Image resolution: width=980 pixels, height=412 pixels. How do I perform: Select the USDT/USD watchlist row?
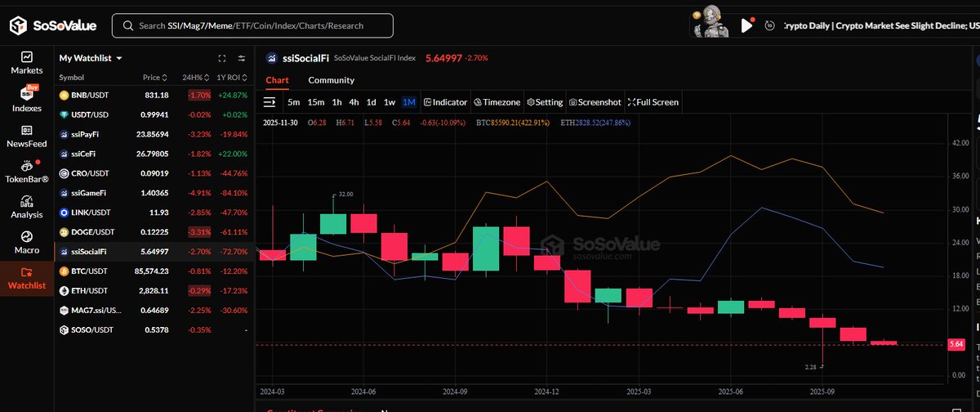(x=153, y=115)
